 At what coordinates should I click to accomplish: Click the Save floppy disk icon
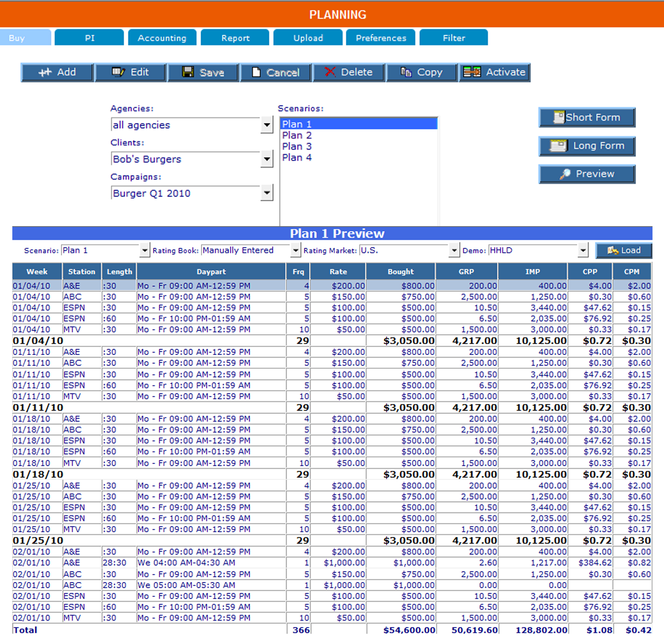(188, 72)
